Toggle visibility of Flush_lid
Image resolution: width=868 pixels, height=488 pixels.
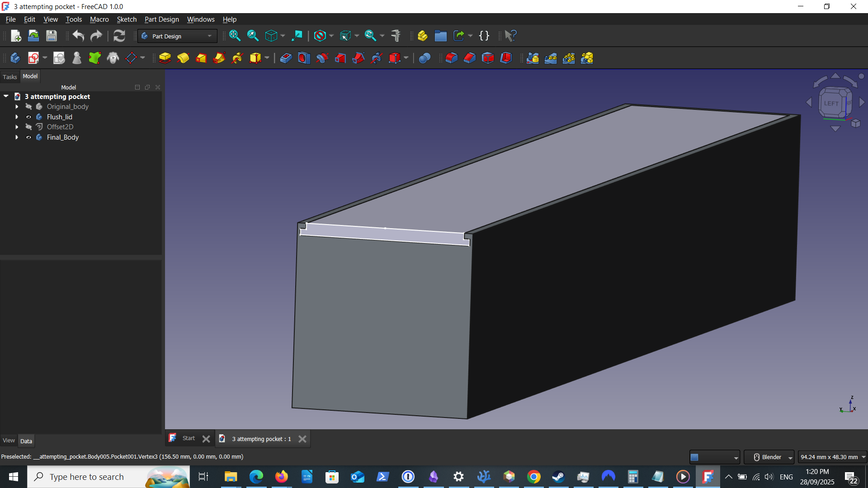tap(28, 117)
